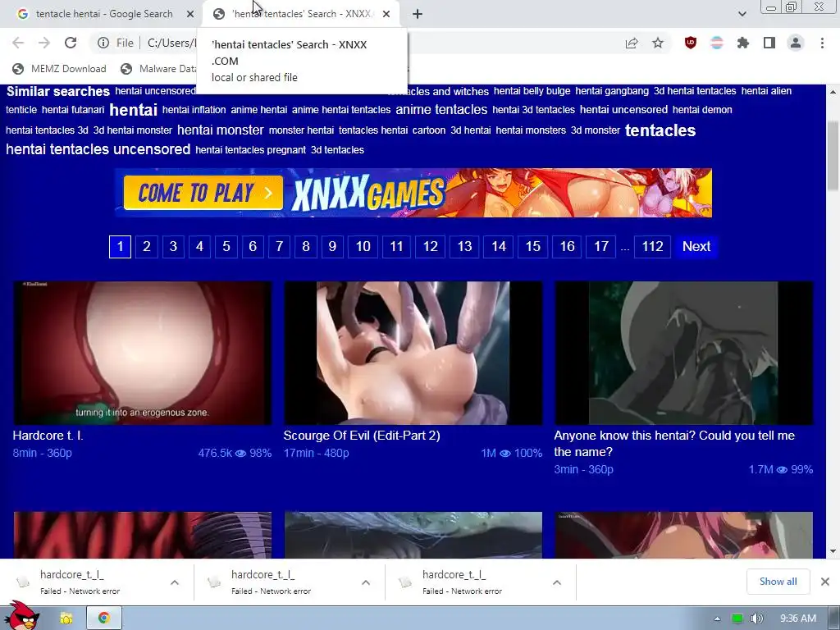Open the volume control in tray
Viewport: 840px width, 630px height.
(756, 619)
